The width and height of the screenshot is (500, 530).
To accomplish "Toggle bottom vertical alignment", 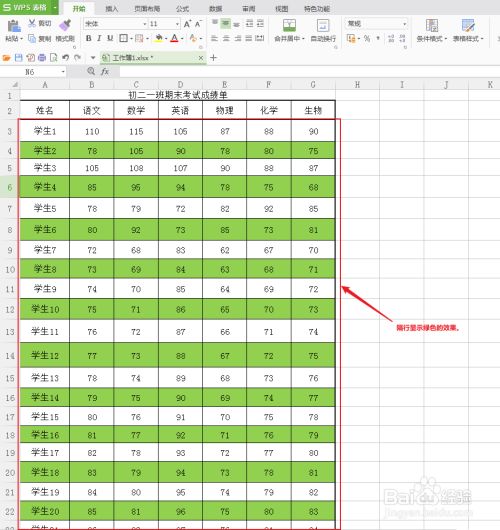I will 237,24.
